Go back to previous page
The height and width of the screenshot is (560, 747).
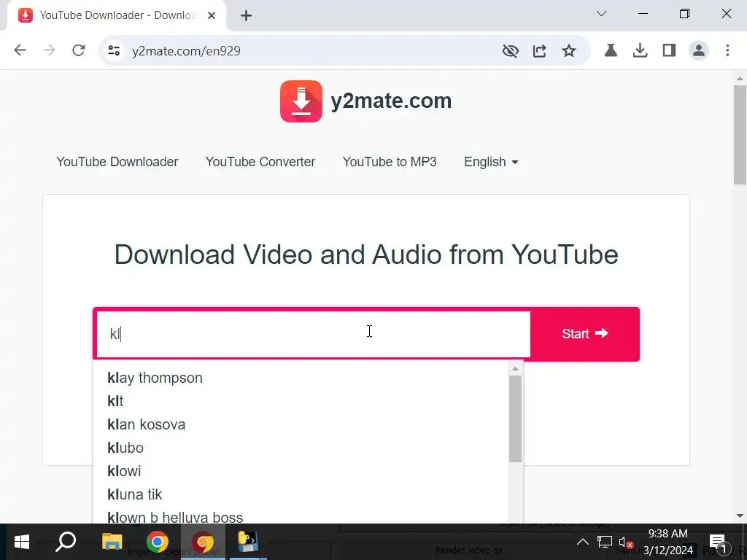pyautogui.click(x=20, y=50)
